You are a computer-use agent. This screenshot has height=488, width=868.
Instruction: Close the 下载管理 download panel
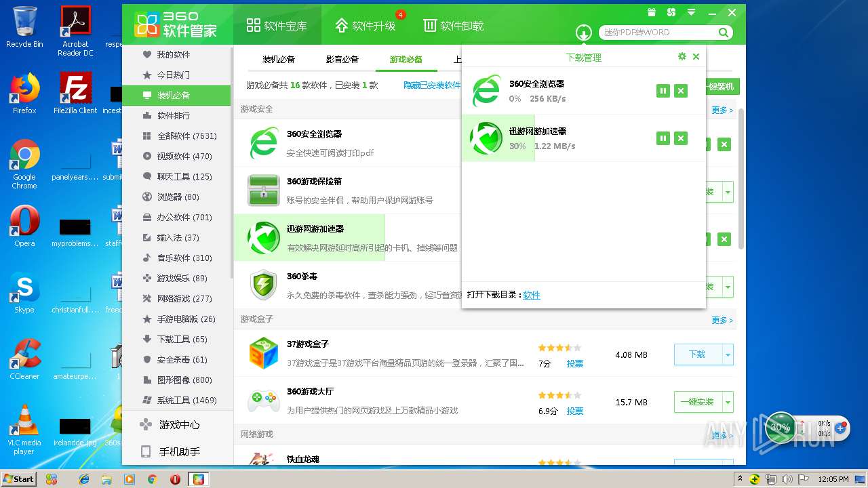(696, 57)
